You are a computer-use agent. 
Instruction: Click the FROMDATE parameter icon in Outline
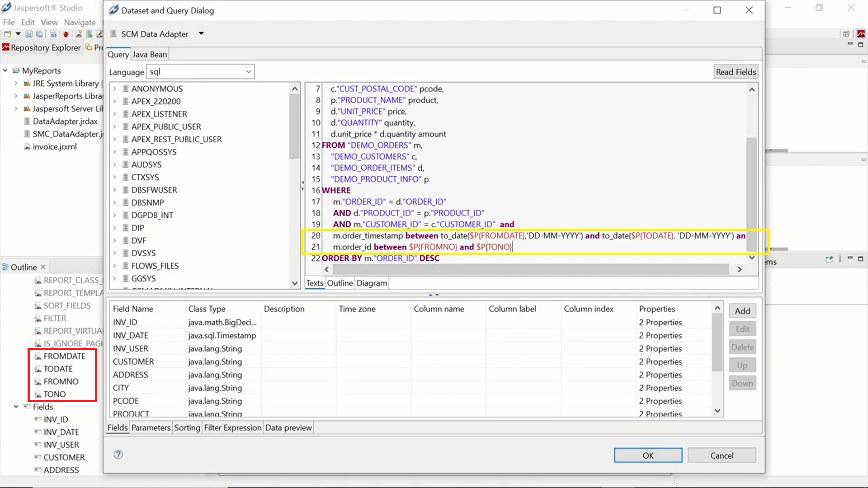point(38,357)
